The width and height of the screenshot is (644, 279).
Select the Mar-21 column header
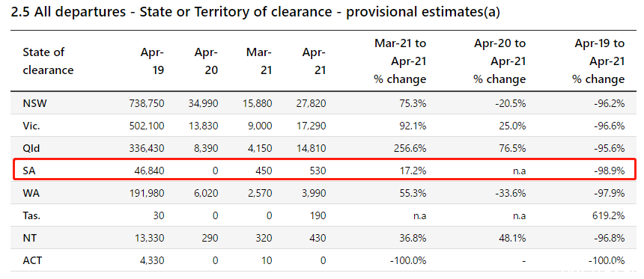[x=259, y=61]
